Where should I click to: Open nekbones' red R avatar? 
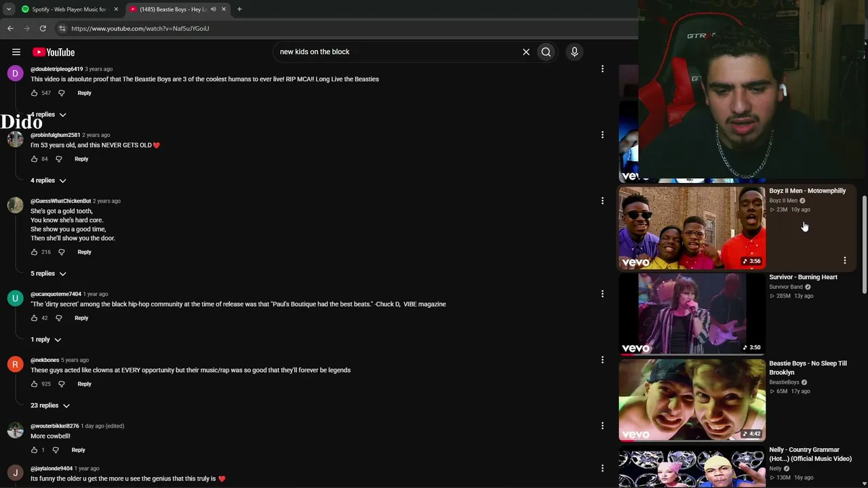15,365
